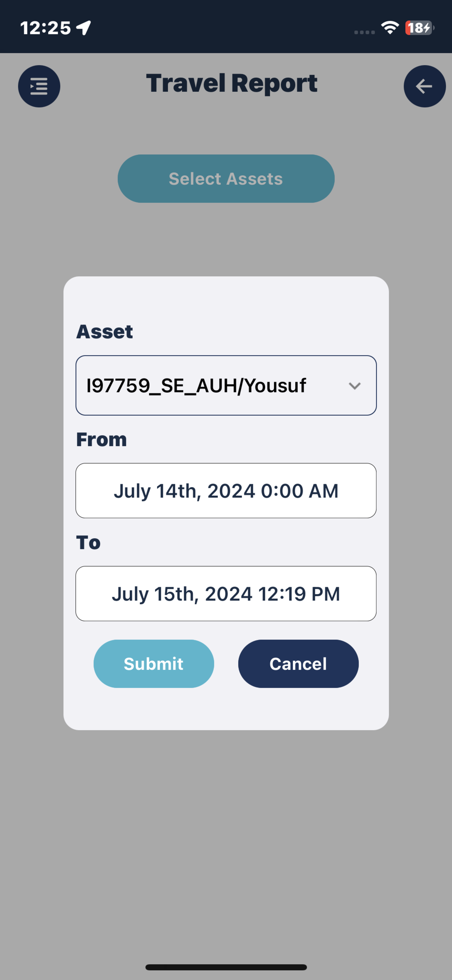Tap the Select Assets button

226,178
